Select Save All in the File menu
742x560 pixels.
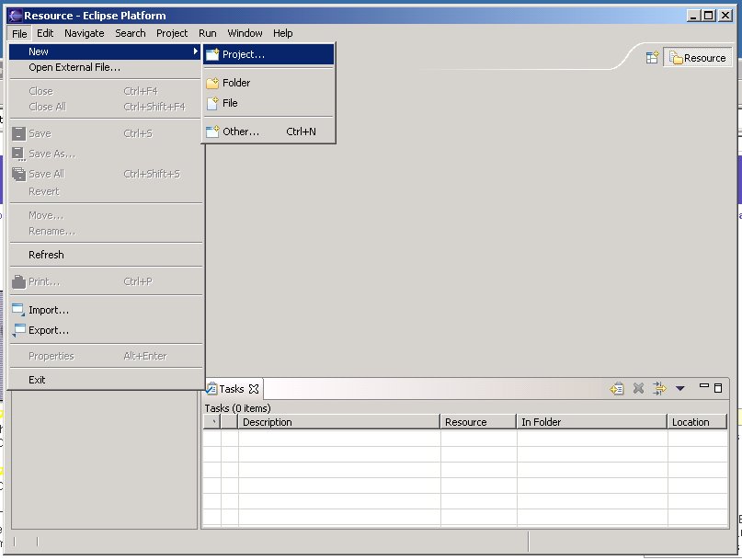click(x=107, y=174)
